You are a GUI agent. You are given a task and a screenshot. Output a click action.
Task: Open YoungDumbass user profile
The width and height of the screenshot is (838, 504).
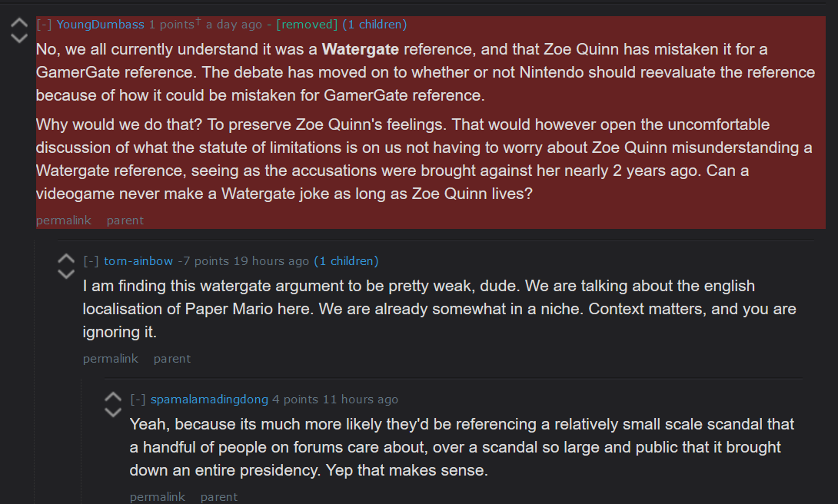pos(101,25)
